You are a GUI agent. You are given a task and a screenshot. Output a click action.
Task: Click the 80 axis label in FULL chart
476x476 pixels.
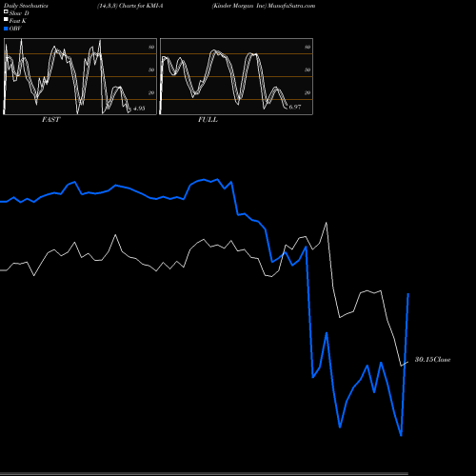[307, 47]
